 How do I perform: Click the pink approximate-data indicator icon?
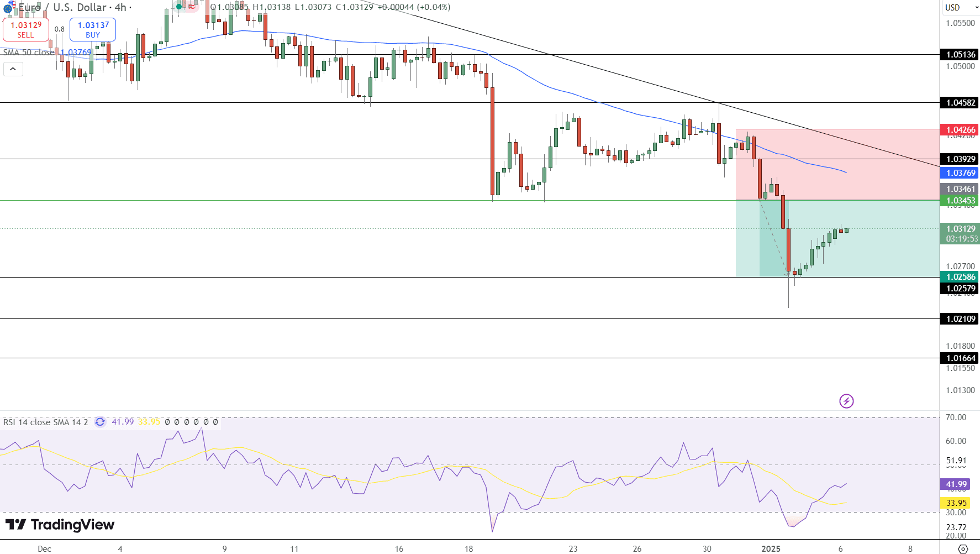pos(192,7)
